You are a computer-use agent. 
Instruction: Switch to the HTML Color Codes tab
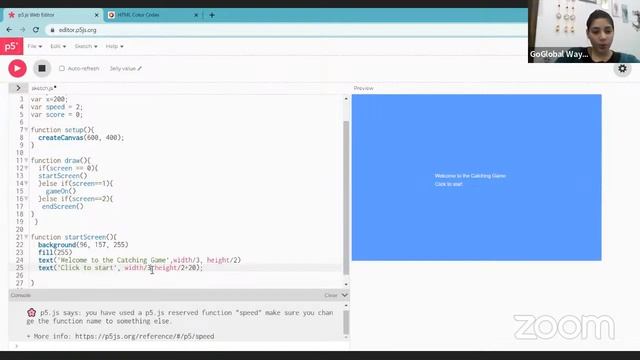152,15
